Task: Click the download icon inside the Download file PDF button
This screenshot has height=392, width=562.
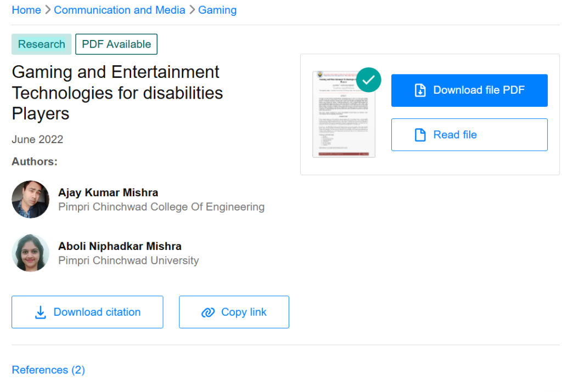Action: [x=421, y=90]
